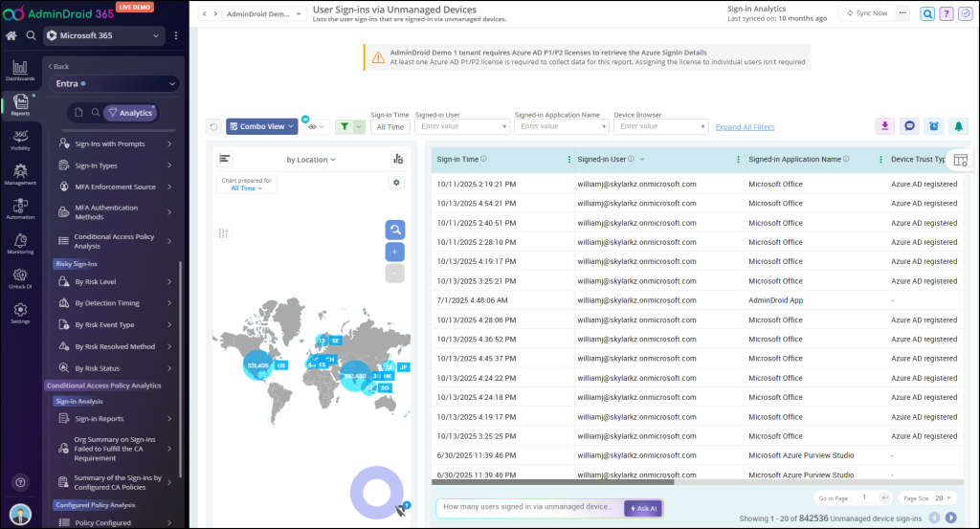Open the filter funnel dropdown arrow
Image resolution: width=980 pixels, height=529 pixels.
(x=359, y=127)
